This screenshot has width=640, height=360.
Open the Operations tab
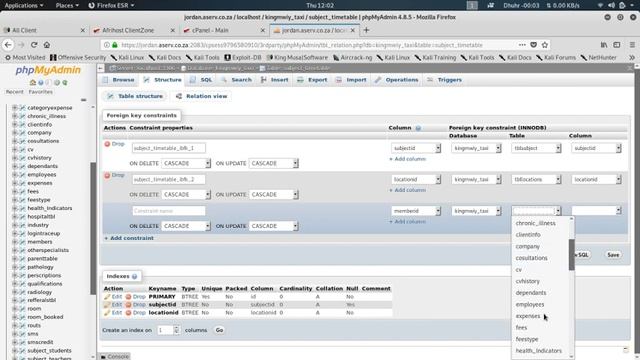tap(397, 80)
